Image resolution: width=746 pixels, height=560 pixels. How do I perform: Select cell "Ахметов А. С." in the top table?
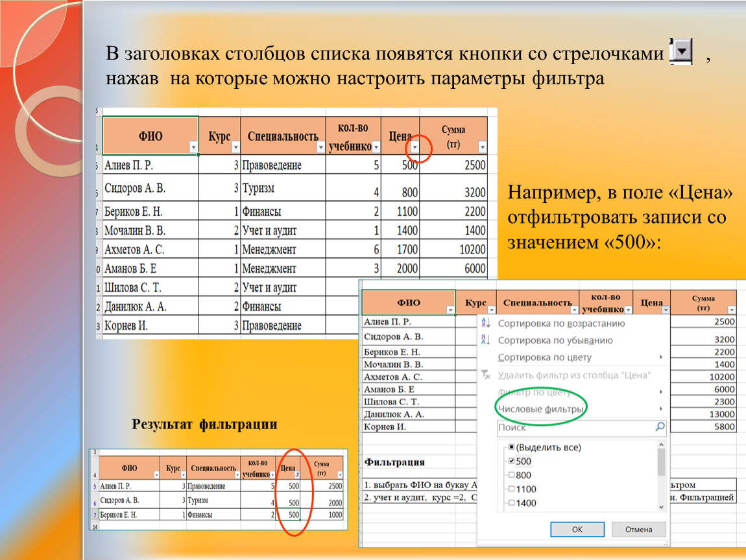[x=150, y=249]
